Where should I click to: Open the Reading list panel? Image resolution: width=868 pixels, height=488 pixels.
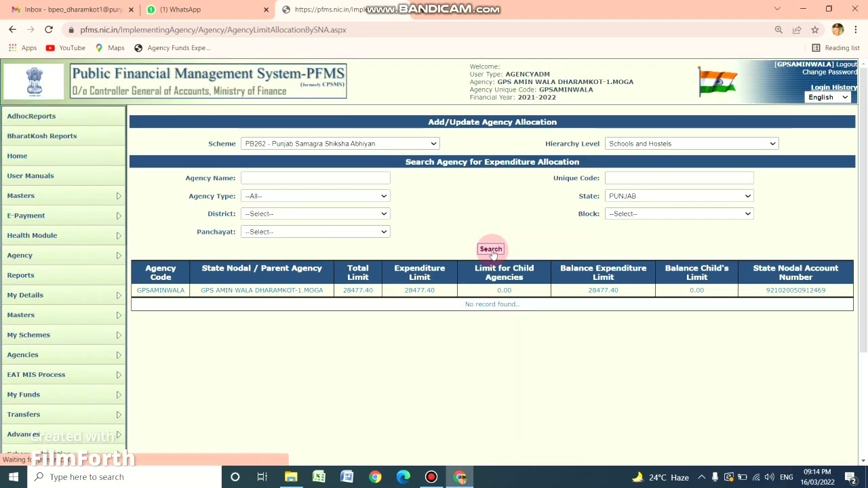coord(837,47)
